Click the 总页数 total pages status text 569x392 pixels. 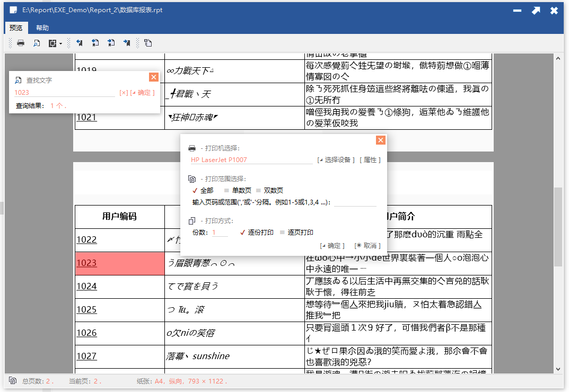38,381
